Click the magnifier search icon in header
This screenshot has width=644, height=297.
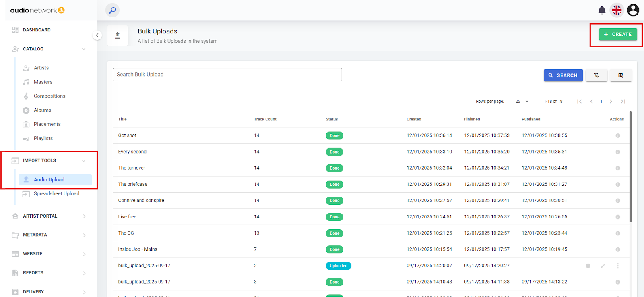coord(112,10)
